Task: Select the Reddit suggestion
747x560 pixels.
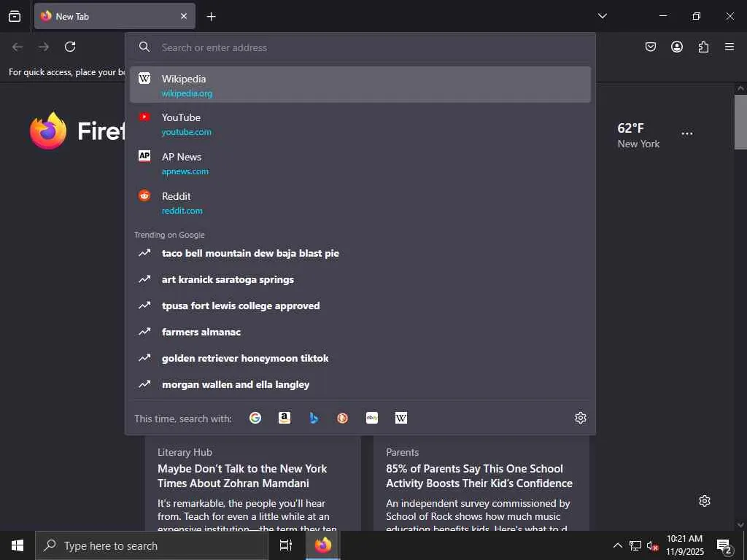Action: [360, 203]
